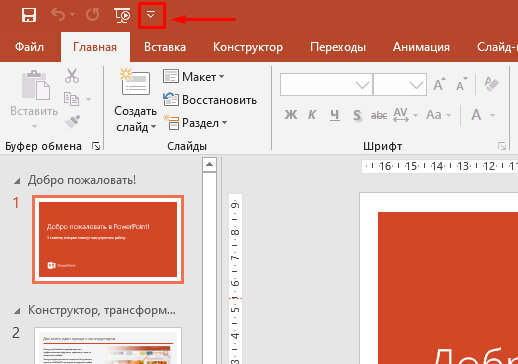Open font color dropdown arrow

coord(492,115)
